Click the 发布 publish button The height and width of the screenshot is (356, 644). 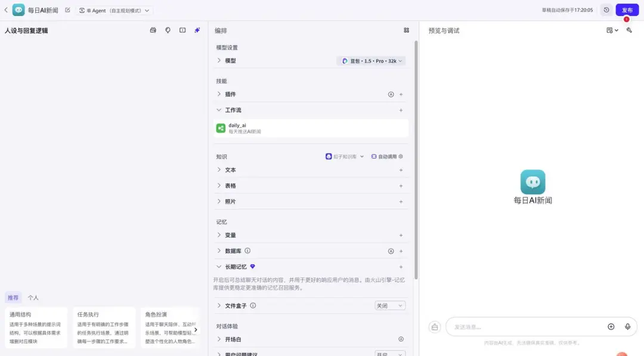[x=627, y=10]
